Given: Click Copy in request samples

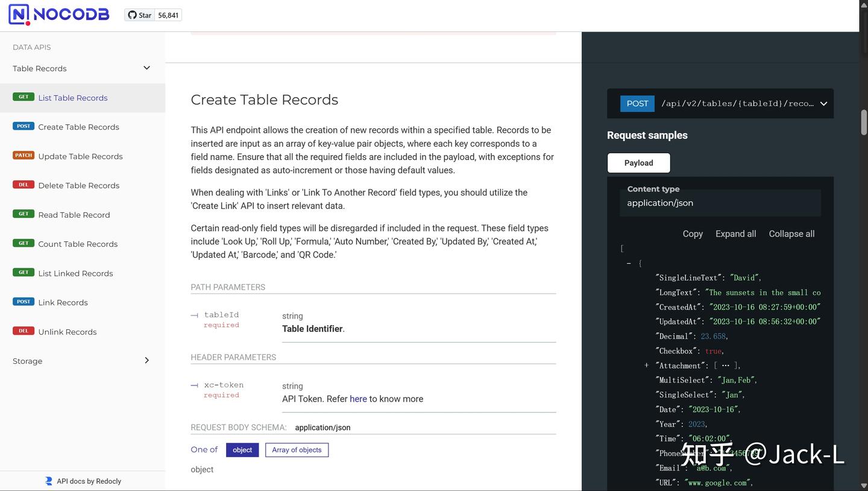Looking at the screenshot, I should (693, 234).
